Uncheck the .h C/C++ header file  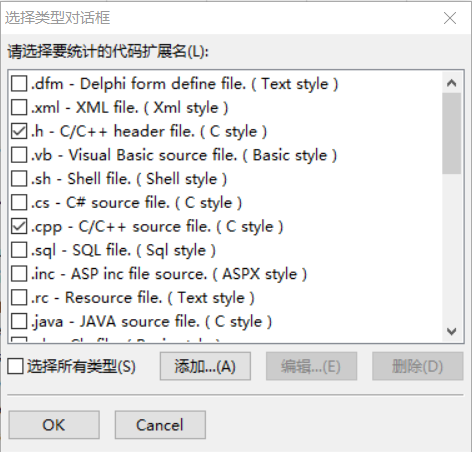(19, 131)
